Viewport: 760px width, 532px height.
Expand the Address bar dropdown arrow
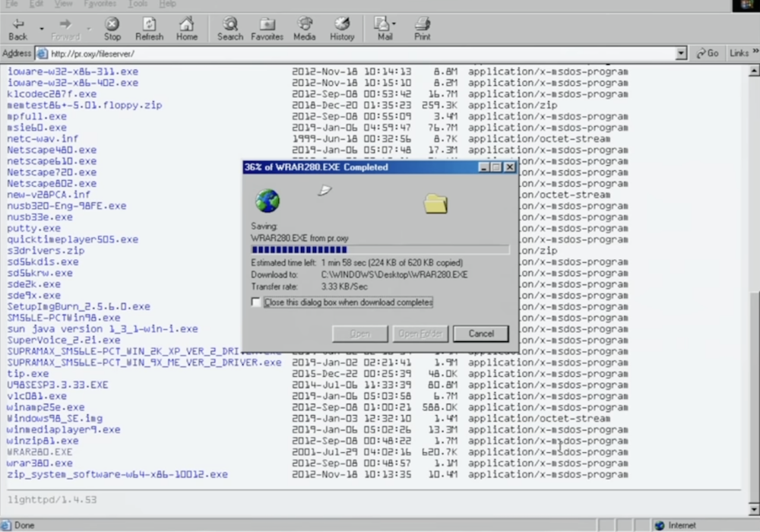(681, 53)
